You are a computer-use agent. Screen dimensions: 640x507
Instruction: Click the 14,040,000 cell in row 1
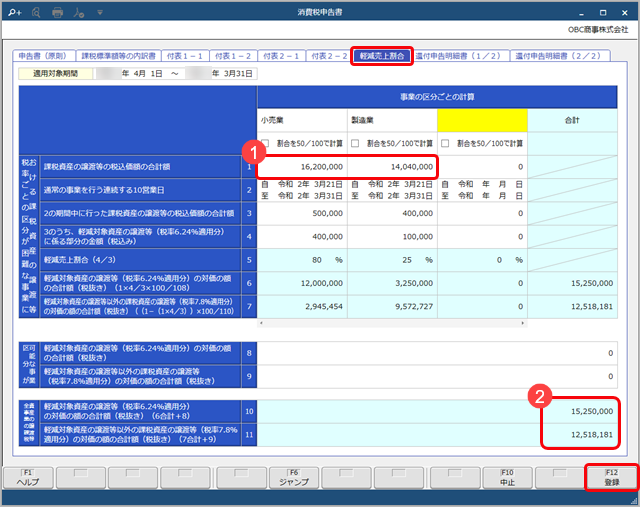[x=392, y=167]
